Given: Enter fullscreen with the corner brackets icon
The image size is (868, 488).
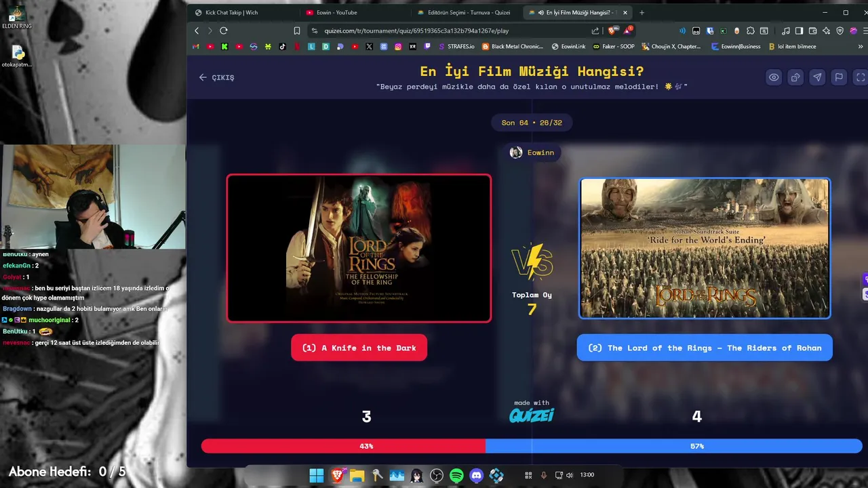Looking at the screenshot, I should tap(861, 77).
